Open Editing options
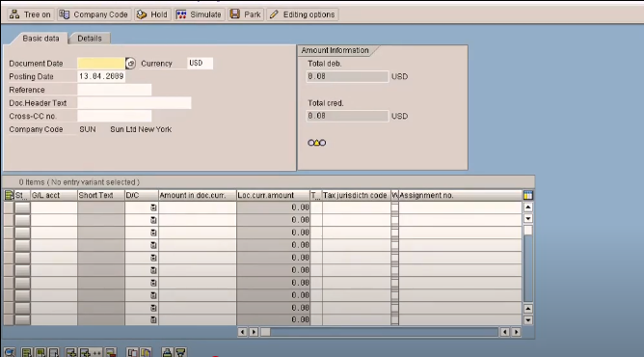The image size is (644, 357). [303, 14]
